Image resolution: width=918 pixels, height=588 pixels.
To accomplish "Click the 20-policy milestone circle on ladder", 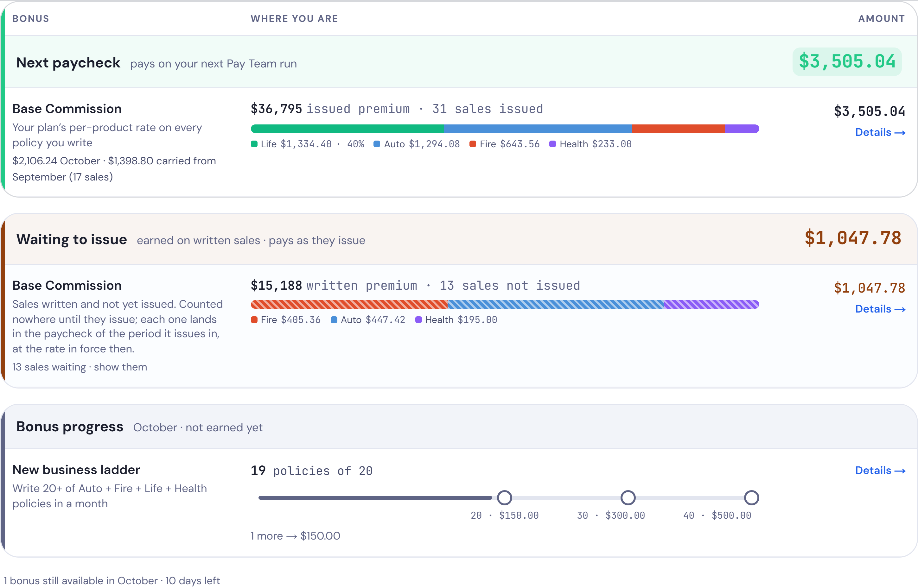I will [504, 497].
